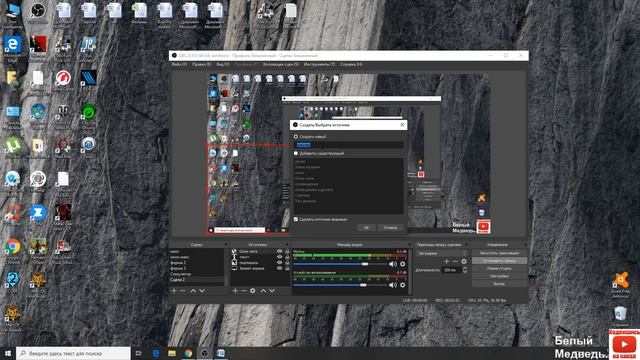Remove selected source with minus icon
Viewport: 640px width, 360px height.
(244, 291)
